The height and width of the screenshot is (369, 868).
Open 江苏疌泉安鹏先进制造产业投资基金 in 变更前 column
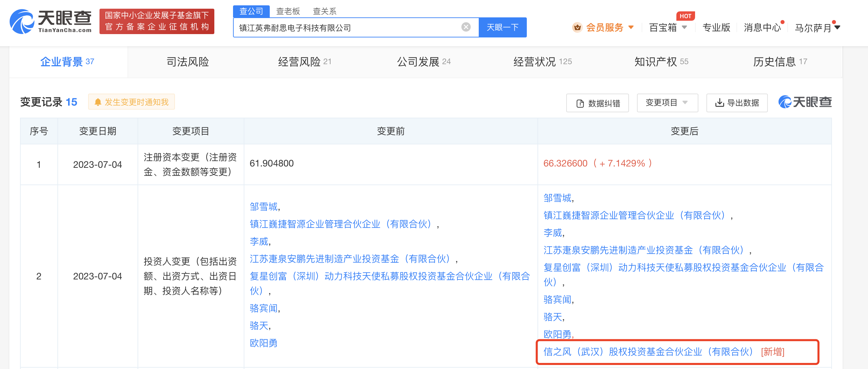(x=350, y=259)
